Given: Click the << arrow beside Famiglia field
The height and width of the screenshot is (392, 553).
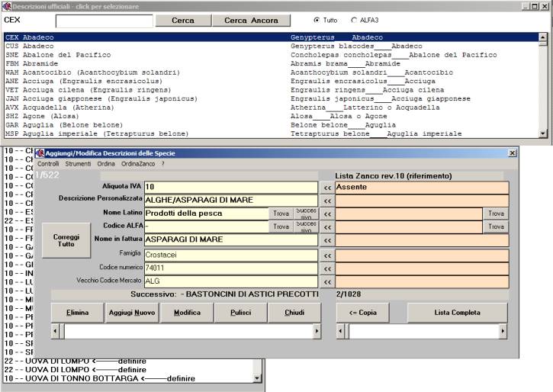Looking at the screenshot, I should click(x=327, y=255).
